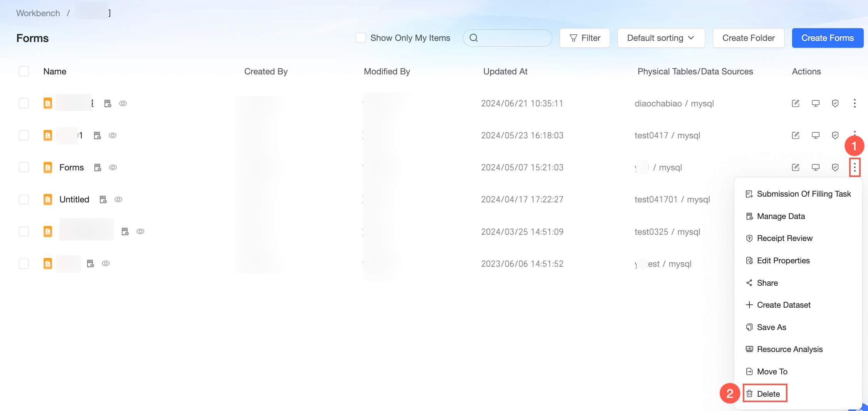Click the orange form icon in the diaochabiao row
Viewport: 868px width, 411px height.
(x=48, y=103)
